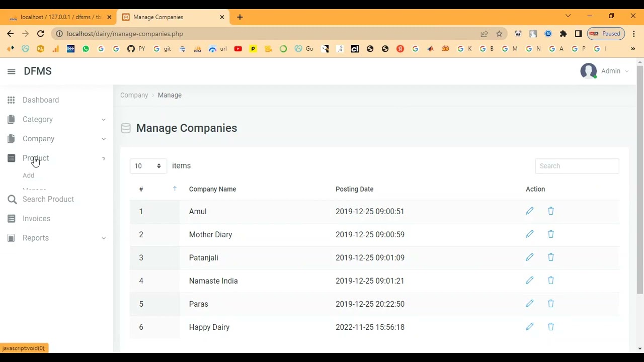Expand the Reports sidebar menu
This screenshot has width=644, height=362.
[x=56, y=238]
